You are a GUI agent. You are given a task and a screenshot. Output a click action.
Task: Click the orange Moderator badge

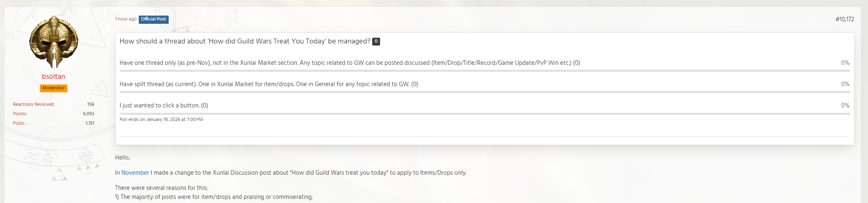pyautogui.click(x=53, y=88)
